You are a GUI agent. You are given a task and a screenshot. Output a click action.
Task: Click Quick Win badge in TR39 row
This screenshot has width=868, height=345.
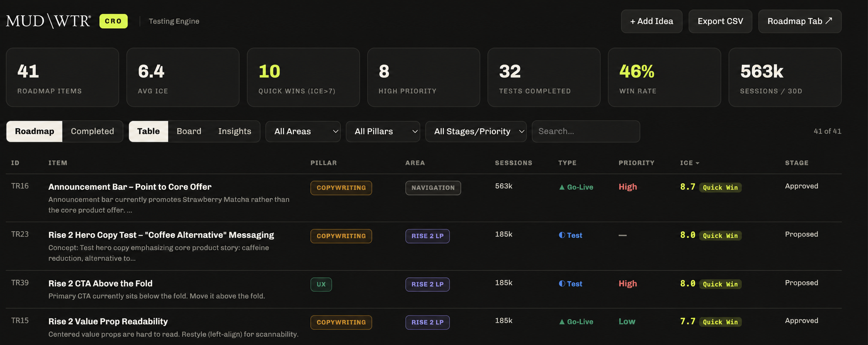(720, 284)
